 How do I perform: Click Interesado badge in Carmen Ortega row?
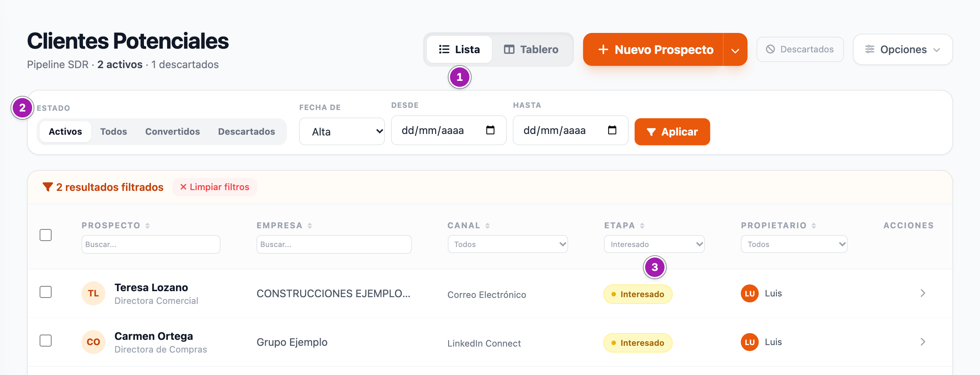(638, 343)
